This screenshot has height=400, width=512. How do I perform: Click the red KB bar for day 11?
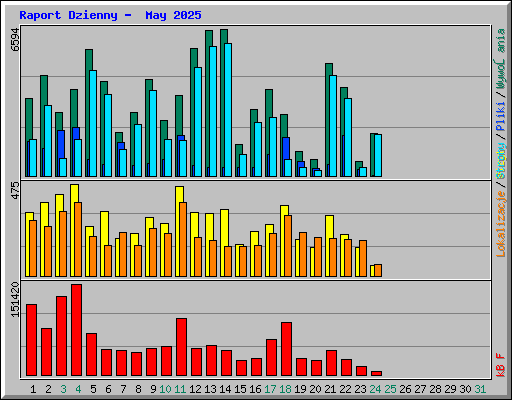181,347
